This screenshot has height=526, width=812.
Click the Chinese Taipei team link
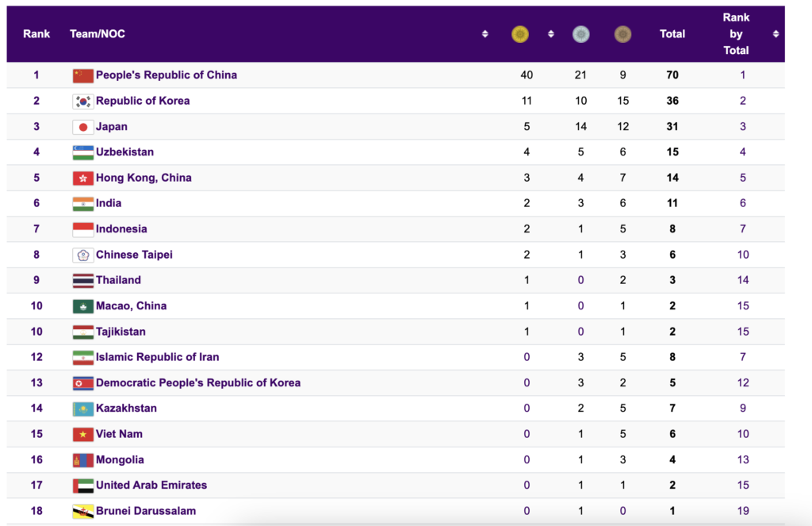pos(134,255)
